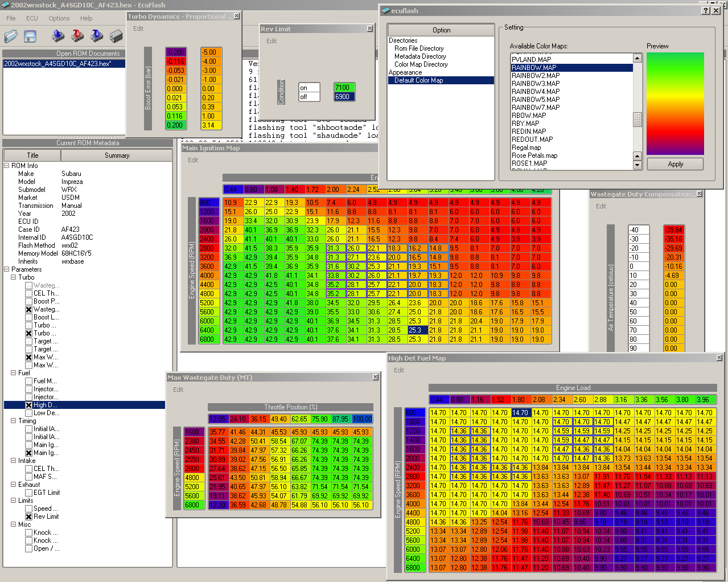
Task: Collapse the Timing category expander
Action: [x=14, y=421]
